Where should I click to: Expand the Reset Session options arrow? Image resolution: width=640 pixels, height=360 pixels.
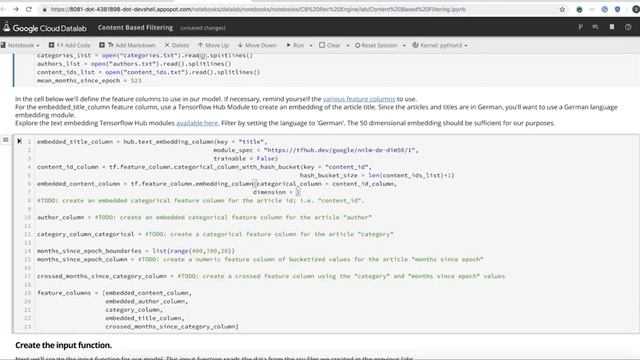[x=404, y=45]
